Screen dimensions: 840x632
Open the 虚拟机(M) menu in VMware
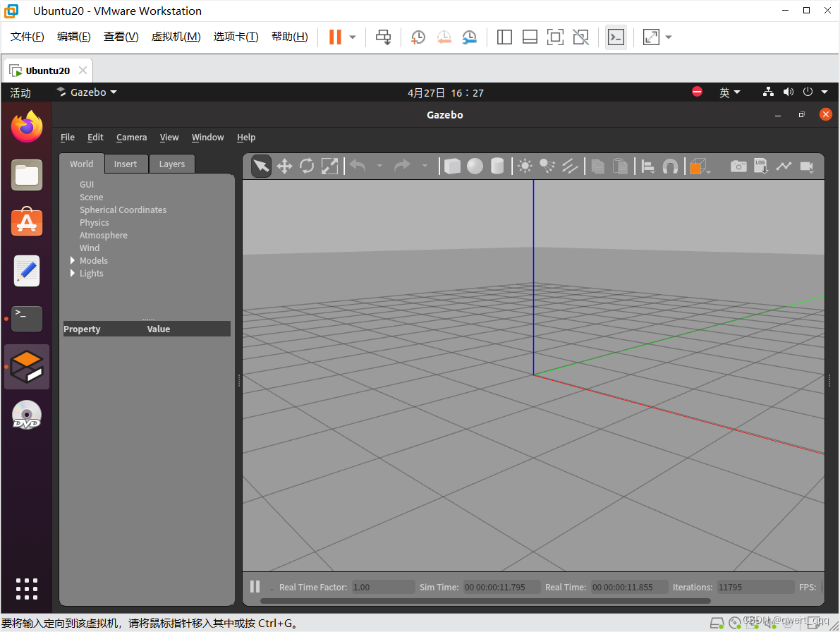176,37
